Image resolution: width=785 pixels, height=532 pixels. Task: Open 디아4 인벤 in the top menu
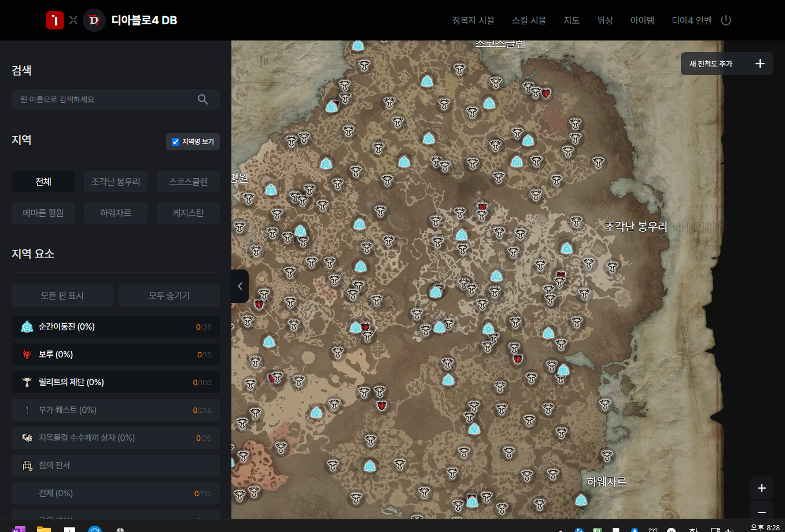(691, 20)
